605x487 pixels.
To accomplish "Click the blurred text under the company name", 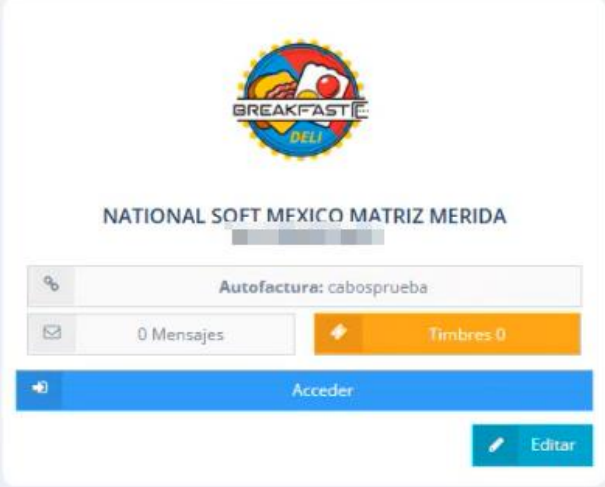I will 308,237.
